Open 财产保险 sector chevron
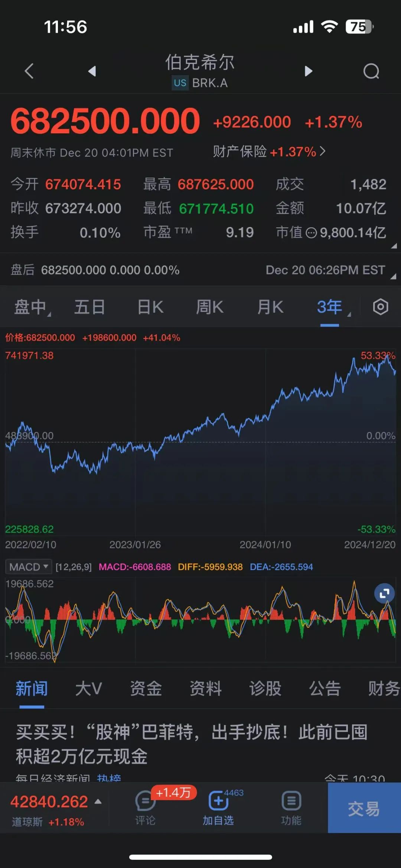Viewport: 401px width, 868px height. (x=322, y=151)
